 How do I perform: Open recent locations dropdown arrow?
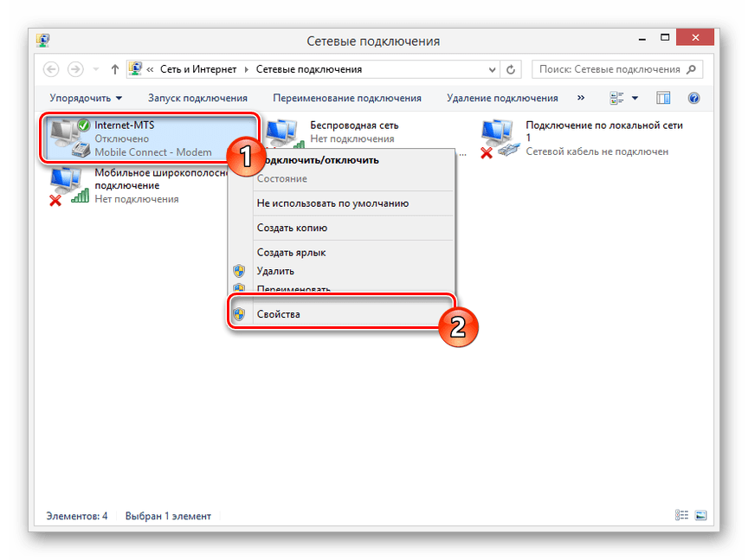point(96,69)
